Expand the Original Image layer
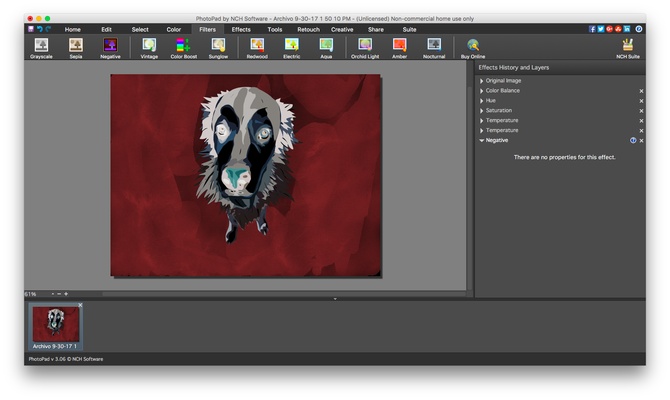 (482, 81)
